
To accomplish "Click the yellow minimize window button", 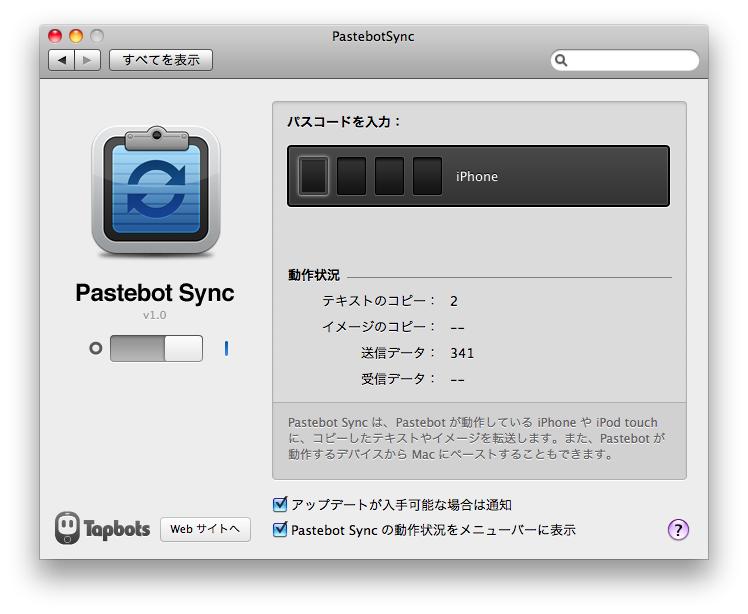I will pyautogui.click(x=76, y=36).
